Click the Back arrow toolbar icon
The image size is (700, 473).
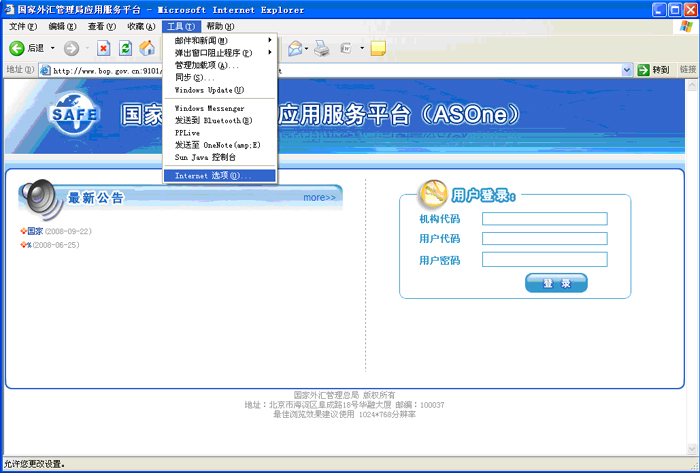[17, 48]
